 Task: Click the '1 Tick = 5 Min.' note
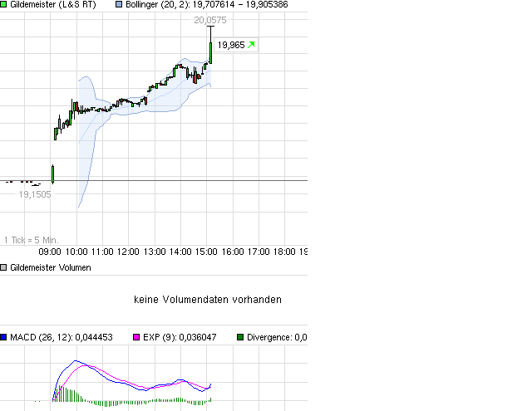pos(32,240)
